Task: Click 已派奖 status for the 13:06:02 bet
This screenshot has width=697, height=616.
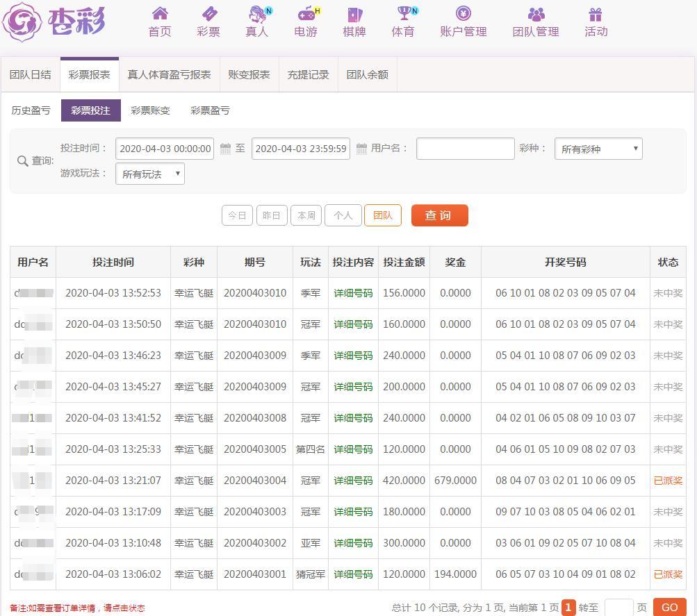Action: (x=668, y=574)
